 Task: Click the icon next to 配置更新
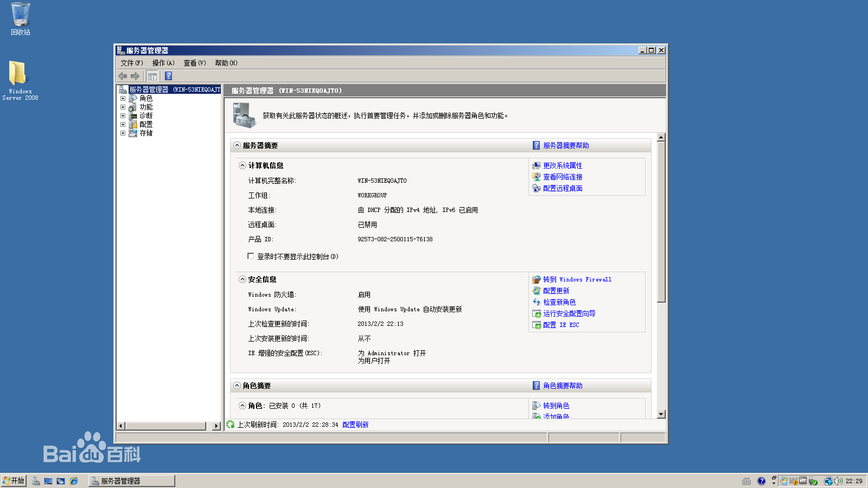point(537,291)
